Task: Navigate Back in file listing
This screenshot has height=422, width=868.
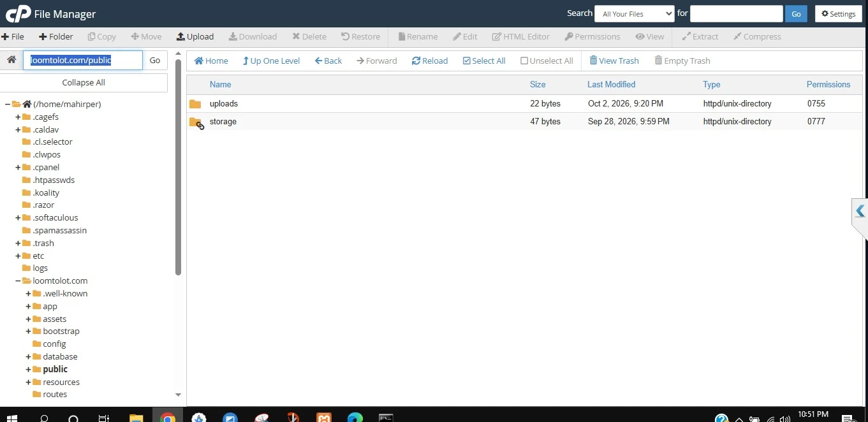Action: 328,61
